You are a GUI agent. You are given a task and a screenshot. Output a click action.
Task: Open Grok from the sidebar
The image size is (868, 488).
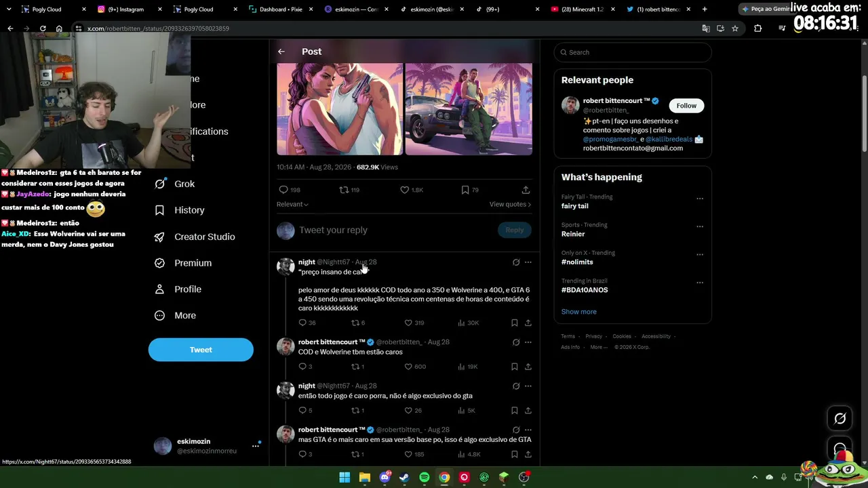pos(175,184)
